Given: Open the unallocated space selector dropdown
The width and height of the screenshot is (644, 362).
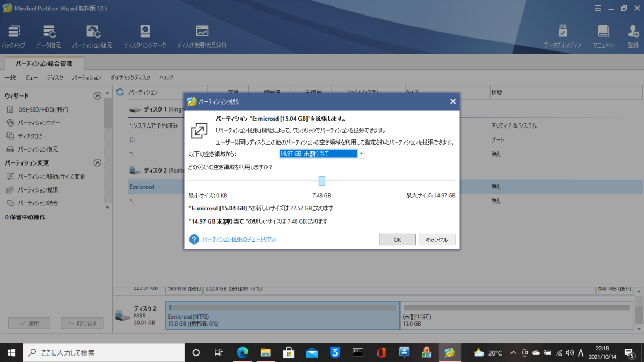Looking at the screenshot, I should [x=362, y=153].
